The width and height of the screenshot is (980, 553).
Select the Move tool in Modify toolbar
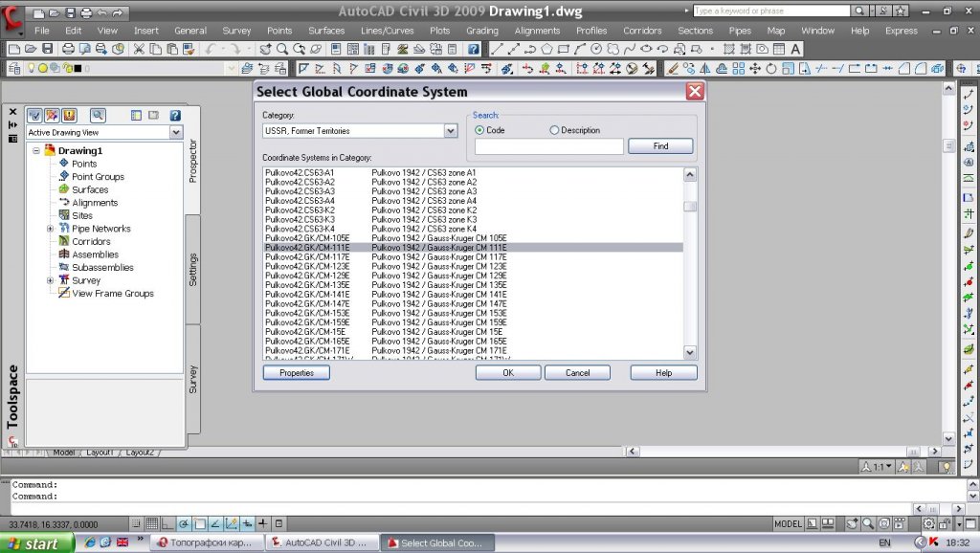(755, 69)
